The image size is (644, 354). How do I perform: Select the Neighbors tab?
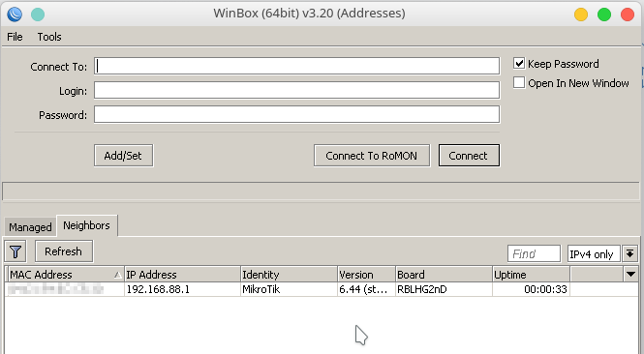tap(86, 225)
